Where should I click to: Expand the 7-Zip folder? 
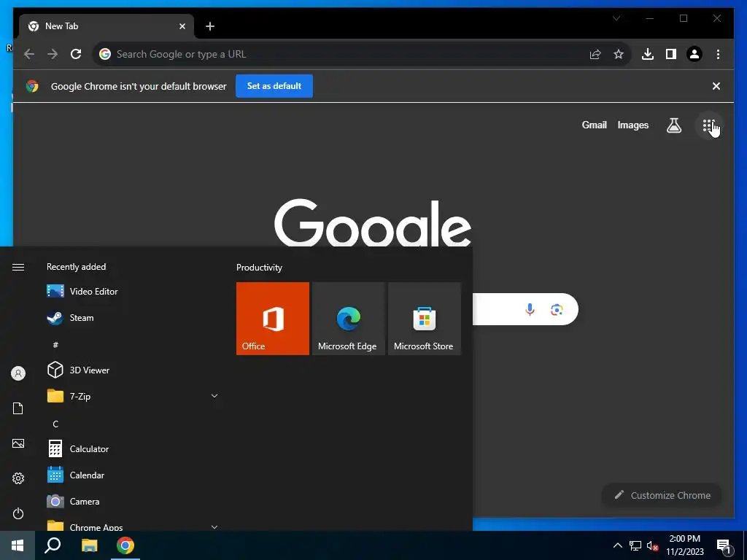pyautogui.click(x=133, y=396)
